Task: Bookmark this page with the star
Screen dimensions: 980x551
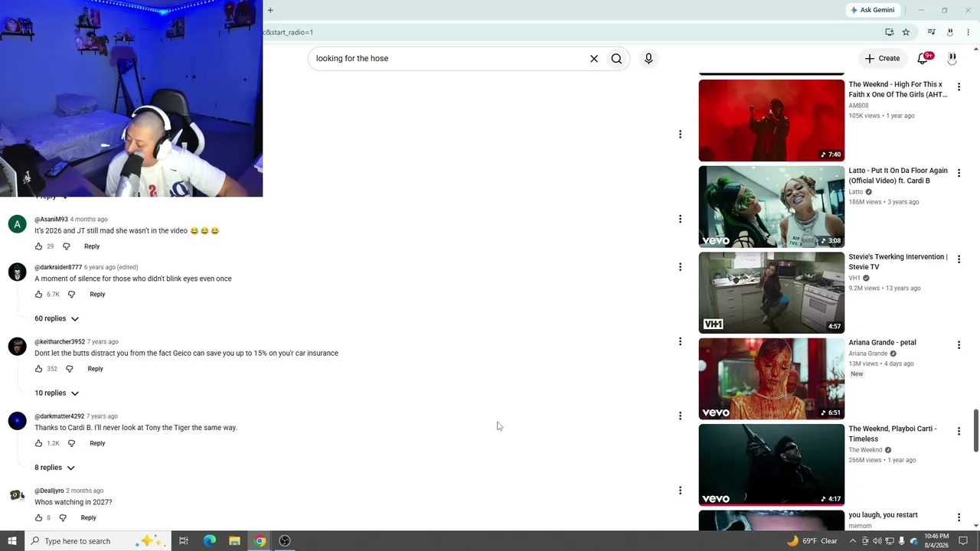Action: point(906,32)
